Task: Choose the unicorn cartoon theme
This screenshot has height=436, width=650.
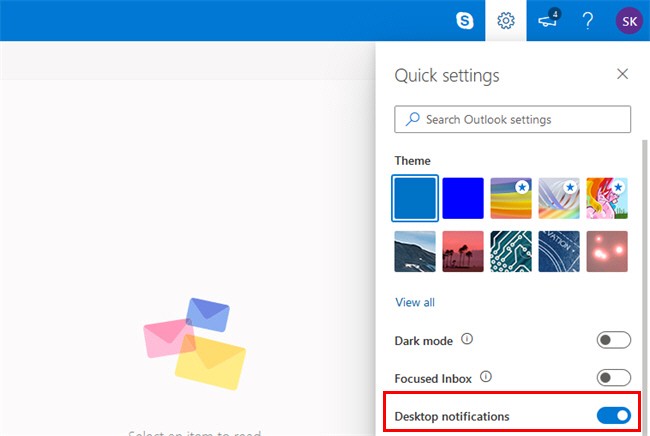Action: [607, 198]
